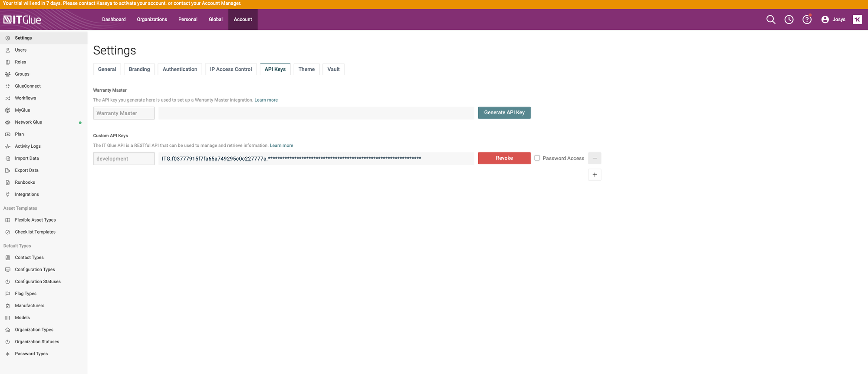Viewport: 868px width, 374px height.
Task: Enable the Password Access checkbox
Action: point(537,158)
